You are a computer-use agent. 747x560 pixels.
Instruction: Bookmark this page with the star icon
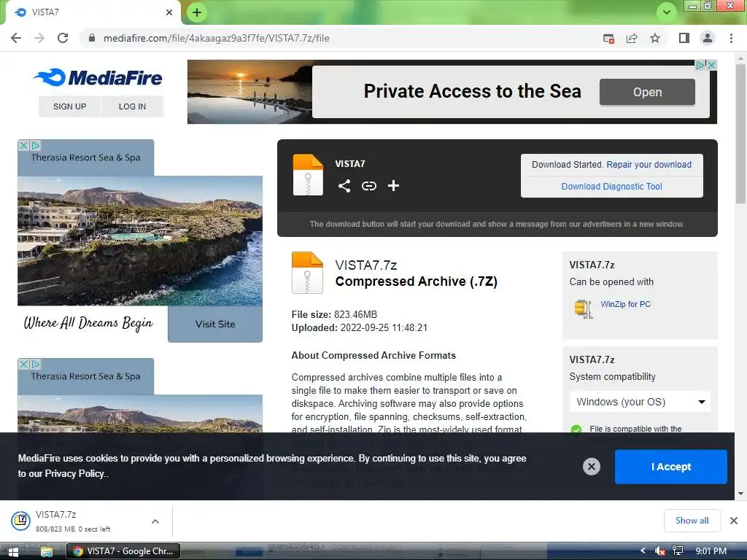(x=655, y=38)
